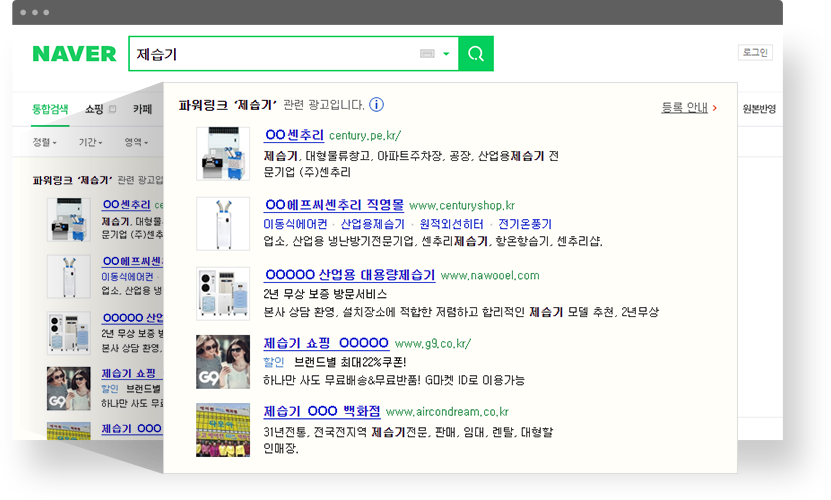The width and height of the screenshot is (831, 500).
Task: Open the OO센추리 ad title in popup
Action: point(294,135)
